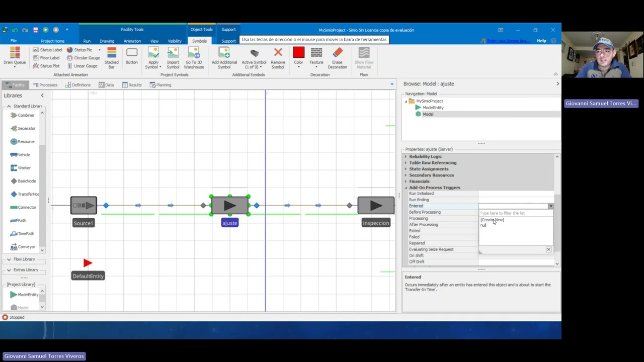Select BasicNode in library

[x=23, y=180]
